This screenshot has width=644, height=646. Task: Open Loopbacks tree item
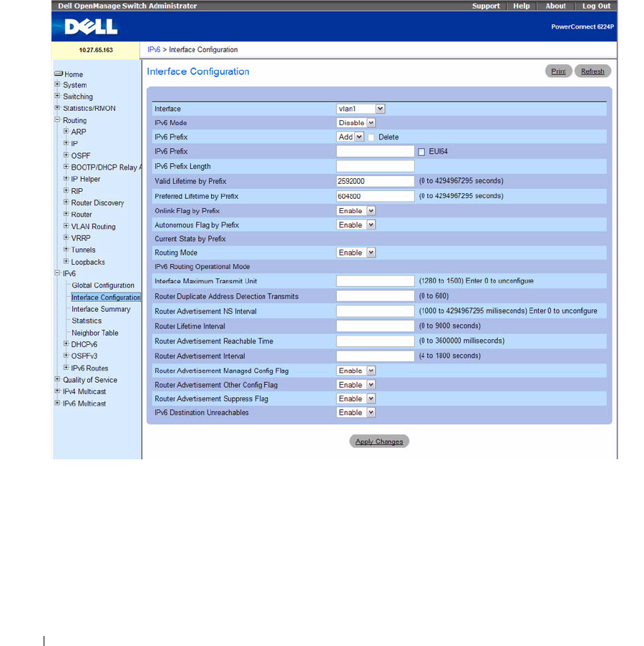click(x=88, y=262)
